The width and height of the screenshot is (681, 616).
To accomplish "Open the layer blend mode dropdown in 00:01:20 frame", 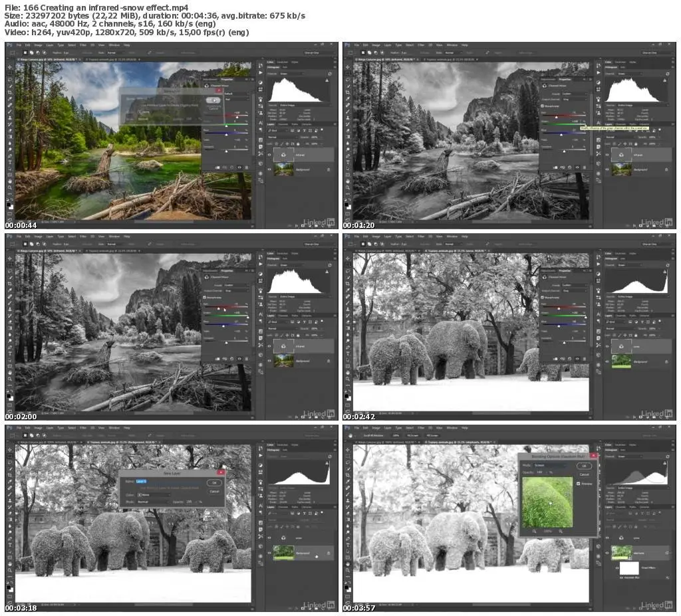I will pyautogui.click(x=620, y=137).
